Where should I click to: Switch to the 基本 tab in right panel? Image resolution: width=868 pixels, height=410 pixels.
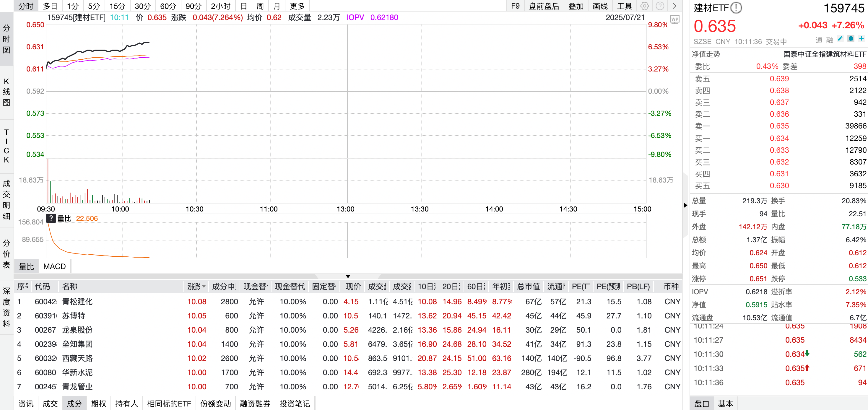(726, 403)
